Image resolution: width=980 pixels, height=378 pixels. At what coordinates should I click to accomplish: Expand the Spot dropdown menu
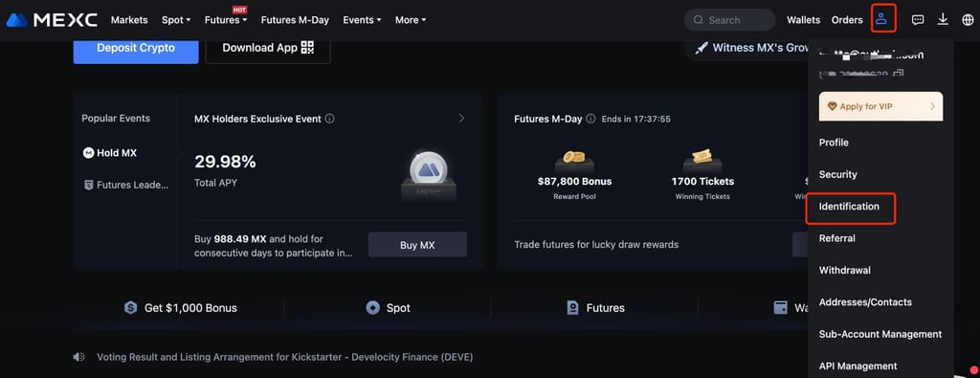click(176, 20)
